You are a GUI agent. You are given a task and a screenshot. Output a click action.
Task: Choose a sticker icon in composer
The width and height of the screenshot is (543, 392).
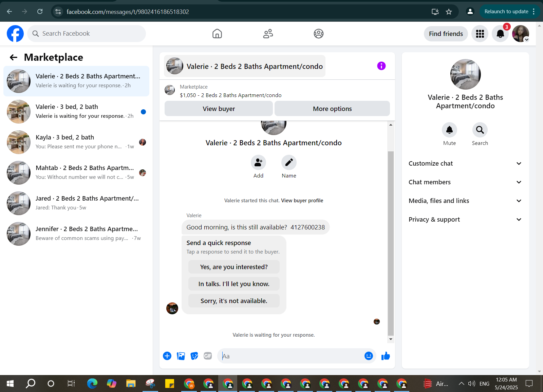[x=194, y=356]
